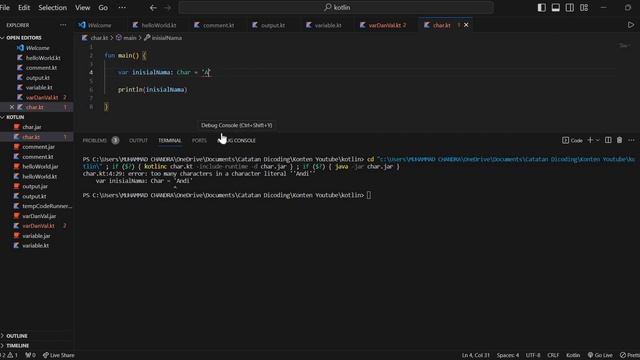This screenshot has width=640, height=360.
Task: Open the overflow menu ellipsis in menu bar
Action: click(122, 7)
